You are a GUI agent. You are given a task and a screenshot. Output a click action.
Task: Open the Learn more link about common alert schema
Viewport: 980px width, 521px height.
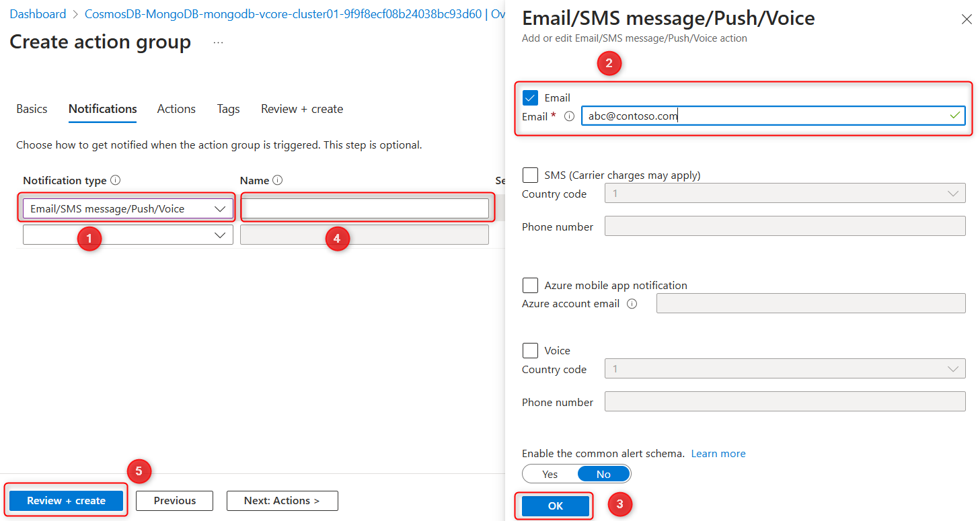point(718,453)
